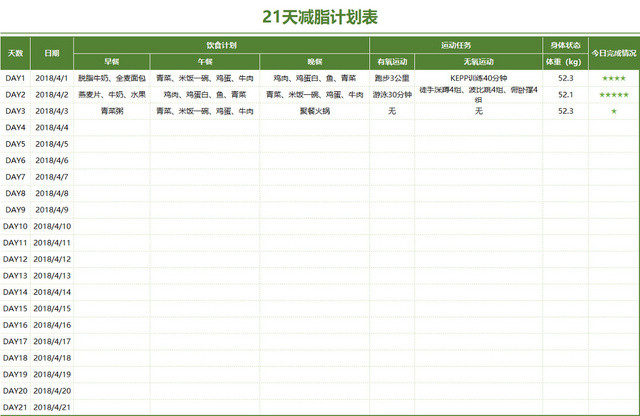Click DAY2 lunch cell '鸡肉、鸡蛋白、鱼、青菜'
This screenshot has width=640, height=416.
[x=205, y=94]
